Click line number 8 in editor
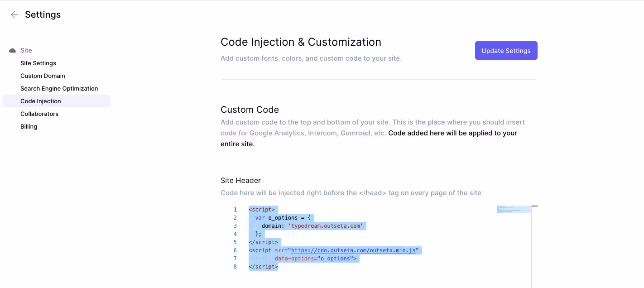 pyautogui.click(x=235, y=267)
